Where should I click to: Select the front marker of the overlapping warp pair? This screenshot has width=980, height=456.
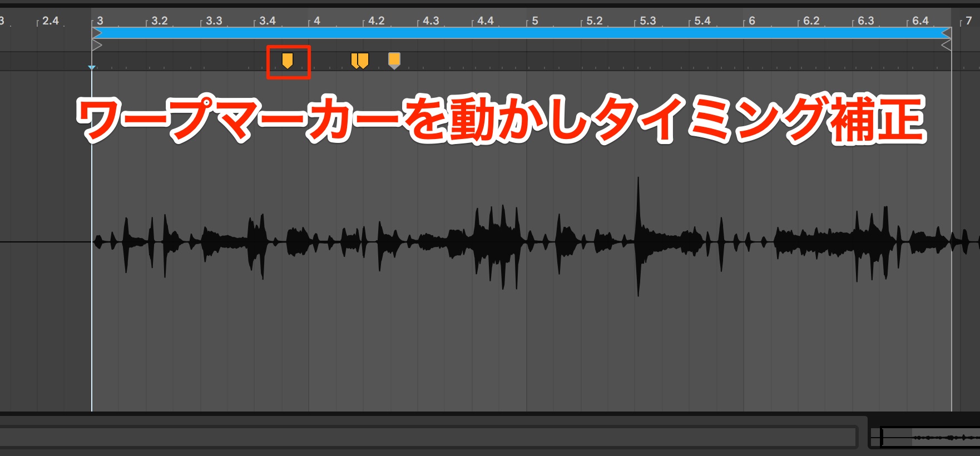pos(363,61)
